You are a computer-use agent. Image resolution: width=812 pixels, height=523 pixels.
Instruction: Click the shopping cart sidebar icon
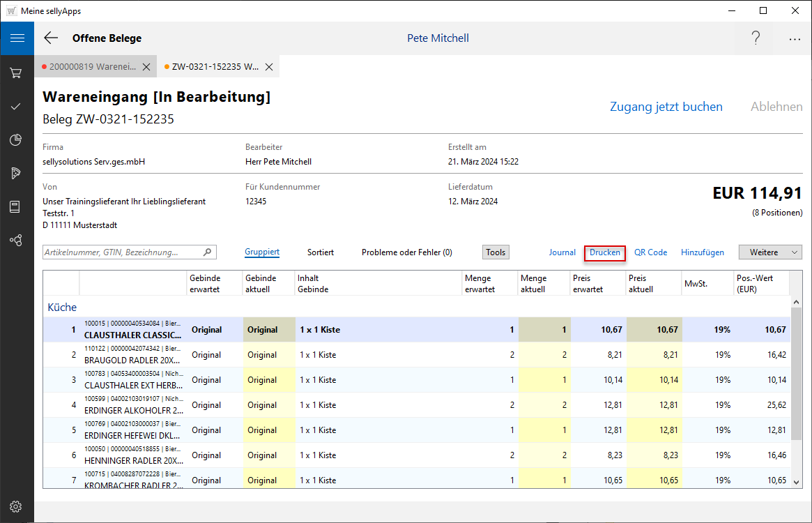pyautogui.click(x=17, y=73)
